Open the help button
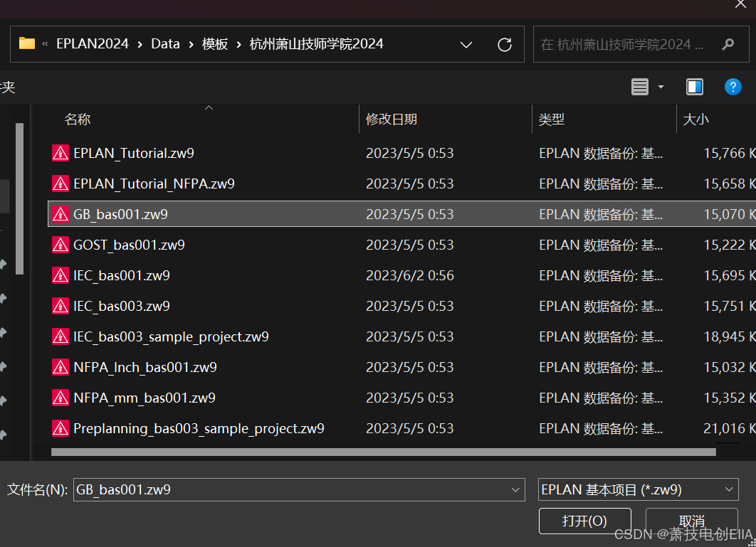Screen dimensions: 756x547 coord(733,87)
